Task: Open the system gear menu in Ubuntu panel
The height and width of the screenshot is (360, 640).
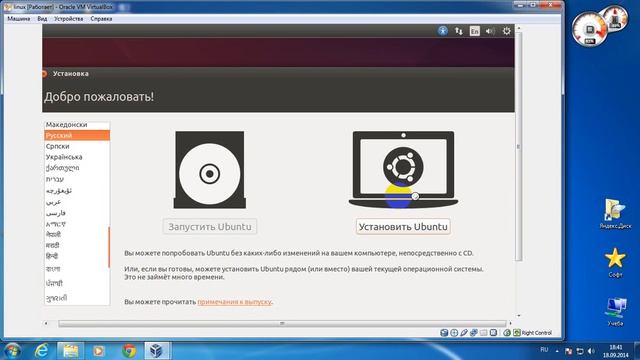Action: click(x=507, y=31)
